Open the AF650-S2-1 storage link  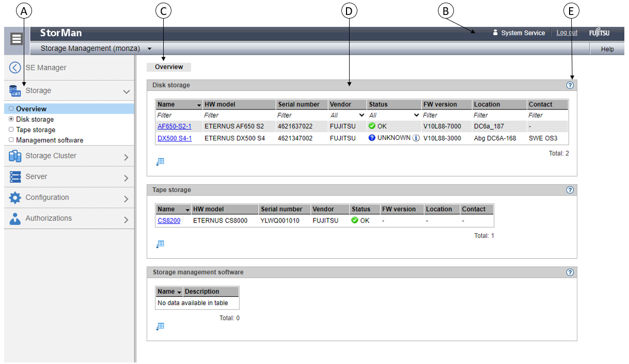[175, 126]
